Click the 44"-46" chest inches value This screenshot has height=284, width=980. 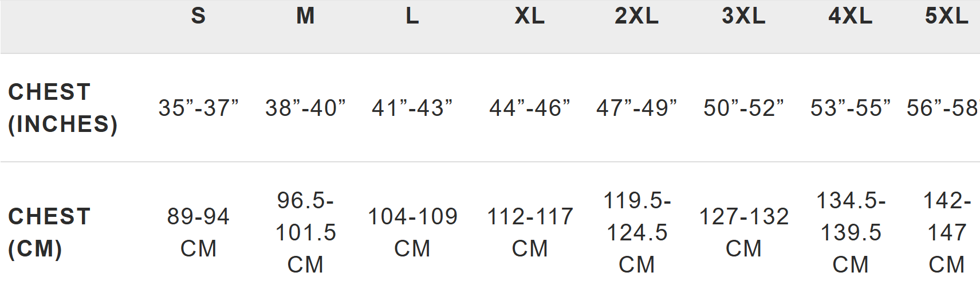pyautogui.click(x=530, y=108)
